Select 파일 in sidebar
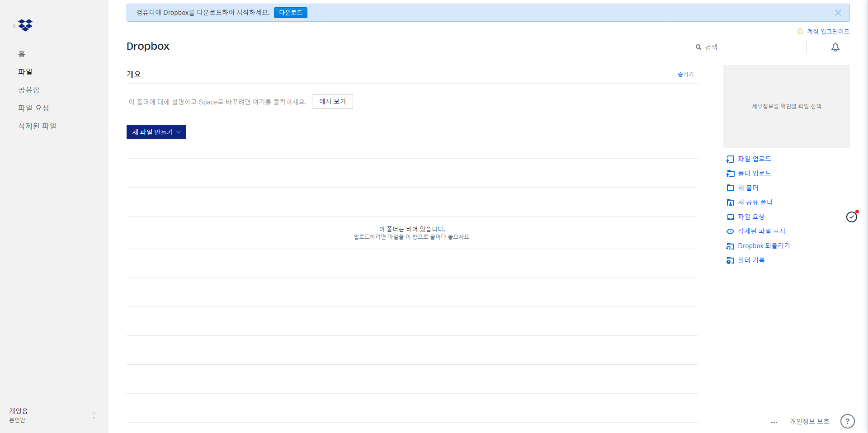The height and width of the screenshot is (433, 868). 25,72
